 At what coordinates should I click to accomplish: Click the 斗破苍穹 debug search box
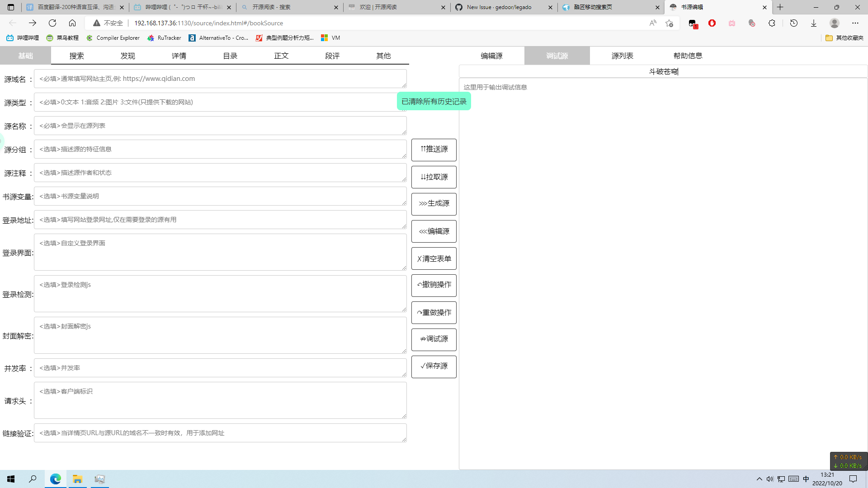[x=663, y=71]
